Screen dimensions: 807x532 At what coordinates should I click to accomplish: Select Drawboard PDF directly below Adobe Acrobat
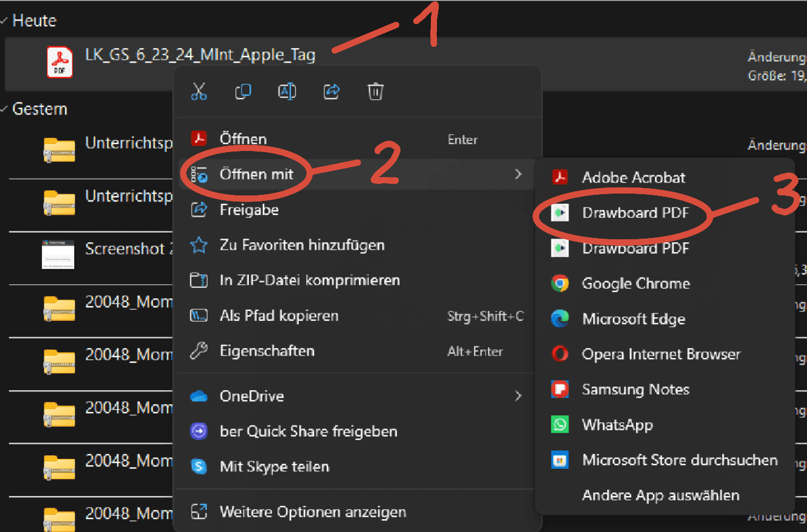(x=665, y=213)
